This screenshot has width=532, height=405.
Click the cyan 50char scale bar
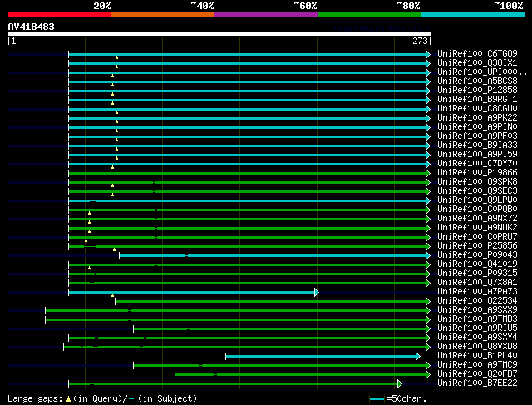377,399
